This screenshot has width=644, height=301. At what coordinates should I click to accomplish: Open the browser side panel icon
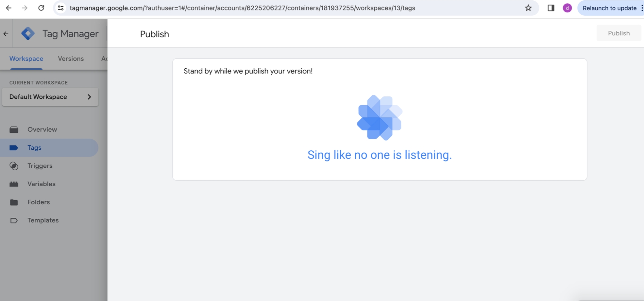[551, 8]
